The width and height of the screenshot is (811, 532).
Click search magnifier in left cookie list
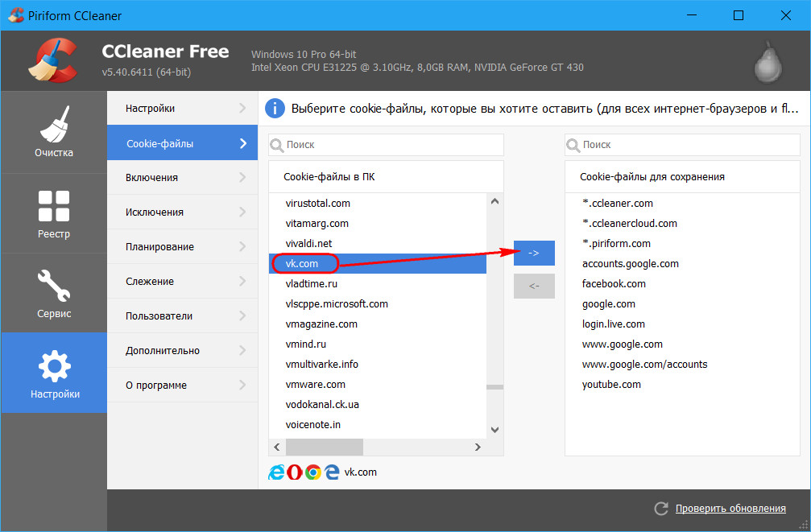point(277,146)
